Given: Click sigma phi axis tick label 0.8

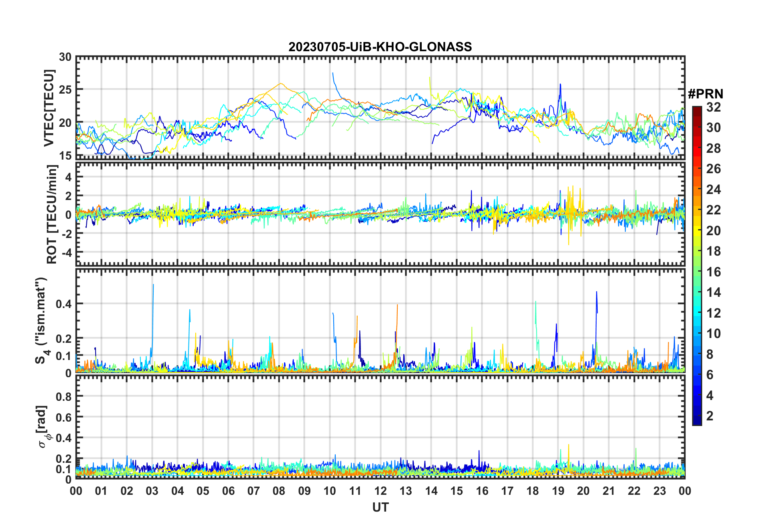Looking at the screenshot, I should click(64, 396).
